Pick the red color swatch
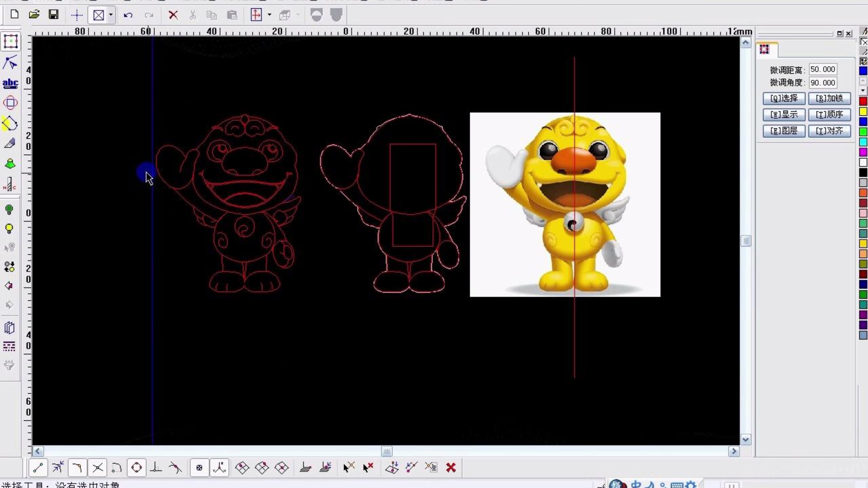 coord(863,101)
